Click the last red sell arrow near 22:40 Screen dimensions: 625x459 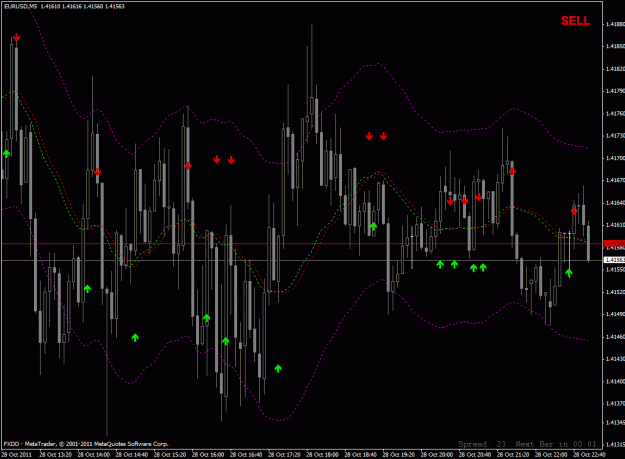point(574,210)
